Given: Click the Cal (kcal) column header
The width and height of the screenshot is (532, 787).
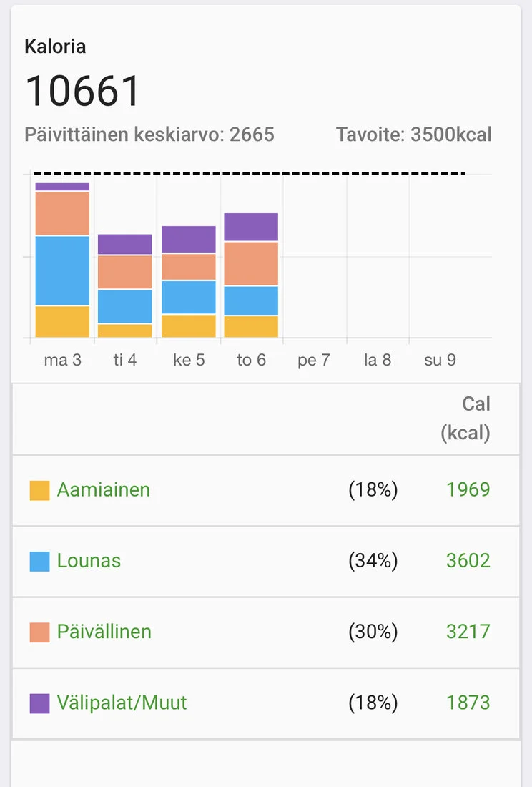Looking at the screenshot, I should pyautogui.click(x=466, y=419).
